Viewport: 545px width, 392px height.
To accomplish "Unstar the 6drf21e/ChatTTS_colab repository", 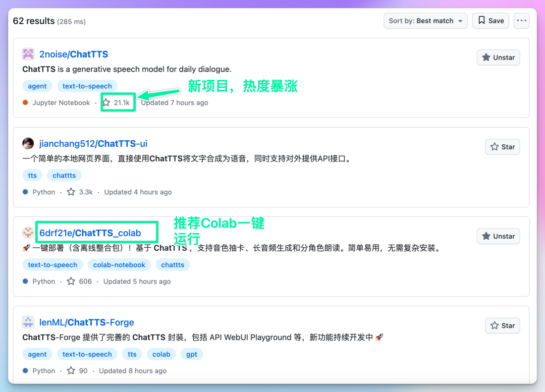I will pos(498,236).
